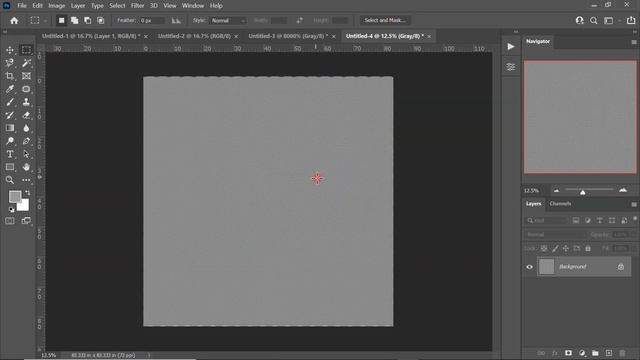Open the File menu
Screen dimensions: 640x360
(x=22, y=6)
